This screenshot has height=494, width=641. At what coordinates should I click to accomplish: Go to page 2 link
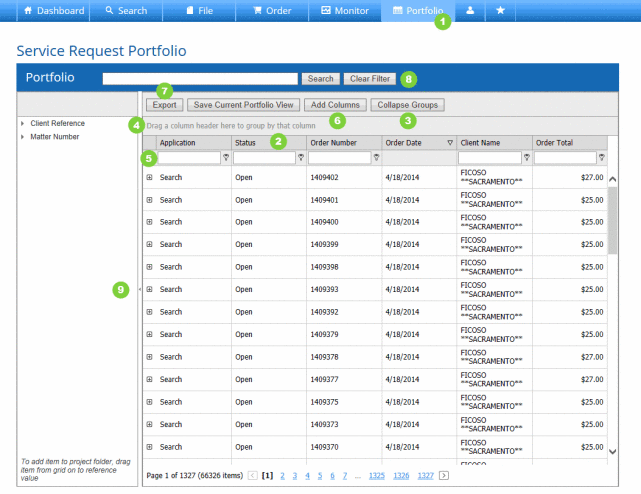coord(282,476)
